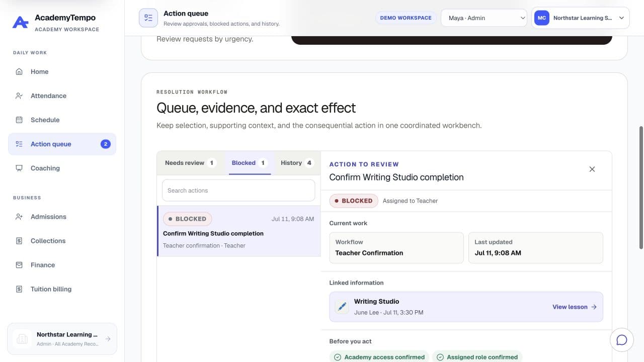Image resolution: width=644 pixels, height=362 pixels.
Task: Open Home via the house icon
Action: click(19, 71)
